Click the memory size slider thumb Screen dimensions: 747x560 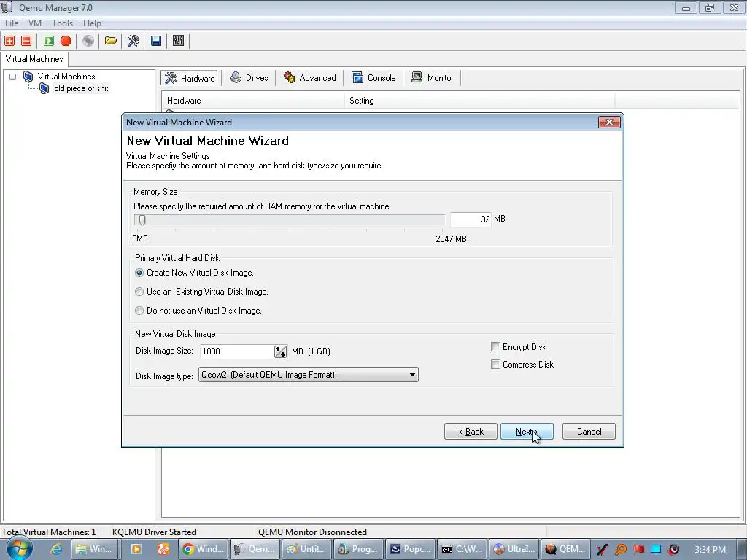142,220
